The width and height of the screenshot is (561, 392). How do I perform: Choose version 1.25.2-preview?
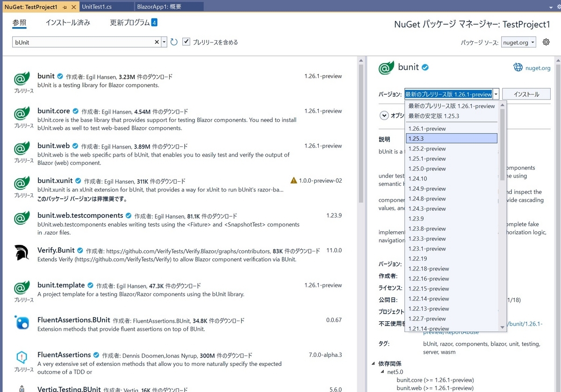tap(452, 149)
